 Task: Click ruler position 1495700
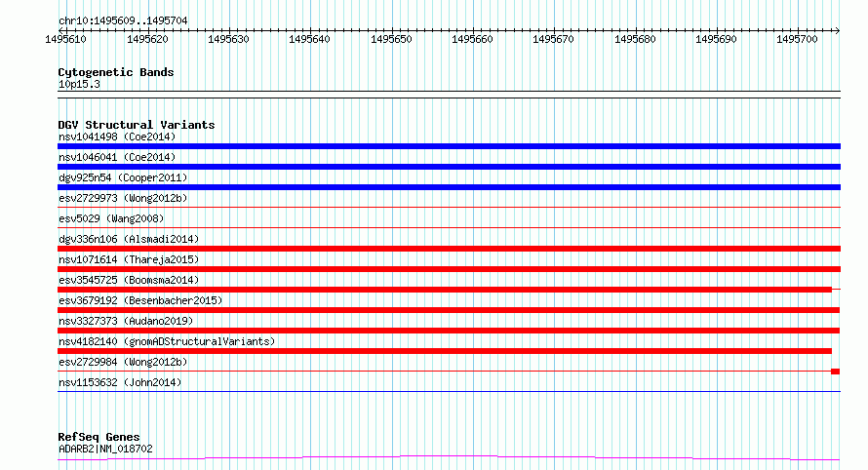(x=797, y=39)
